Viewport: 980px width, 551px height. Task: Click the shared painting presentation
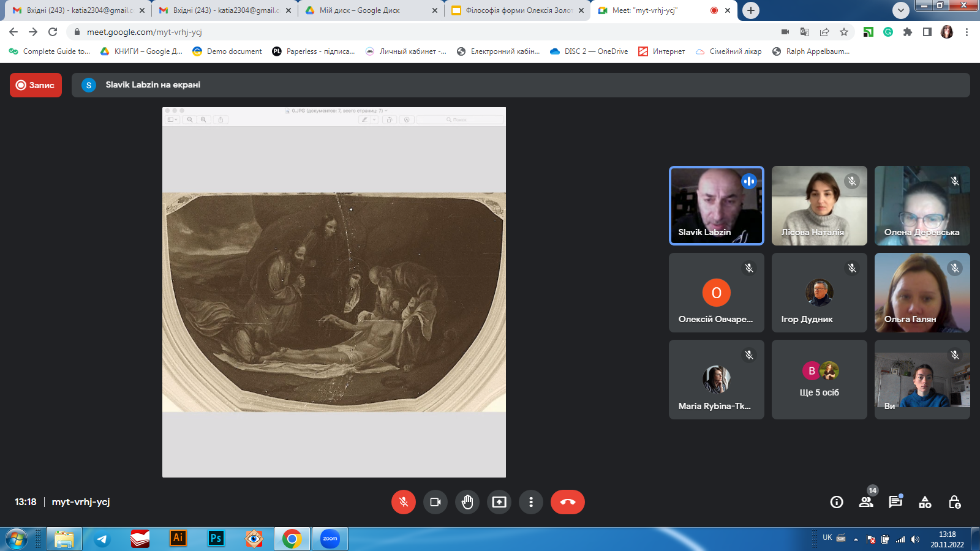(x=334, y=293)
